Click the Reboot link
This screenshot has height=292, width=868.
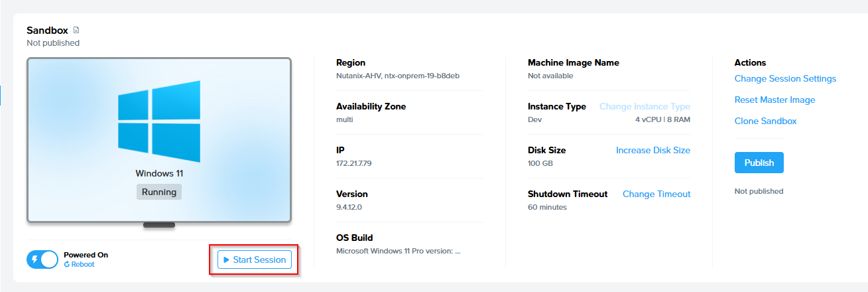82,265
